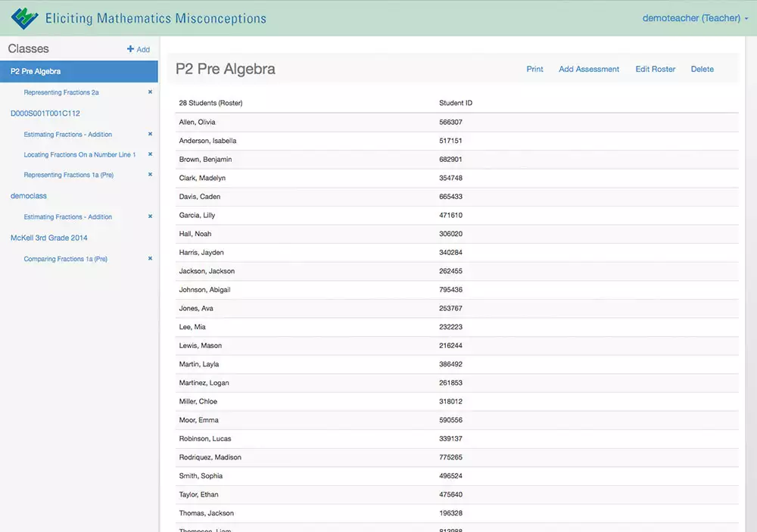Open Edit Roster
Viewport: 757px width, 532px height.
pos(655,69)
